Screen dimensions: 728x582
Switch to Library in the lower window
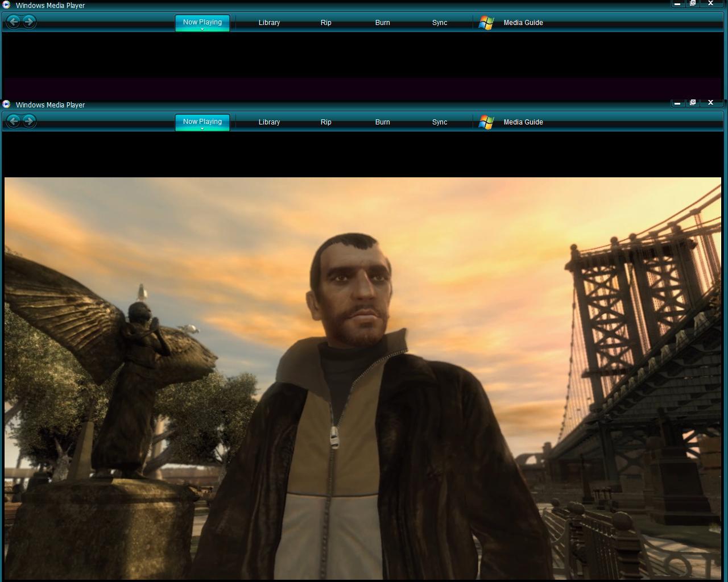pyautogui.click(x=269, y=122)
